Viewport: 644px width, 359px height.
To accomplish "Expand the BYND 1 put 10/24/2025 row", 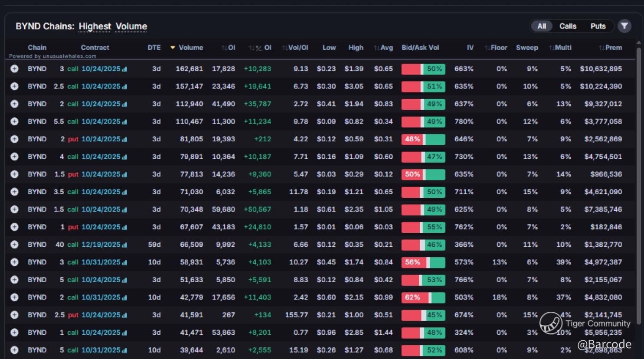I will pos(14,227).
